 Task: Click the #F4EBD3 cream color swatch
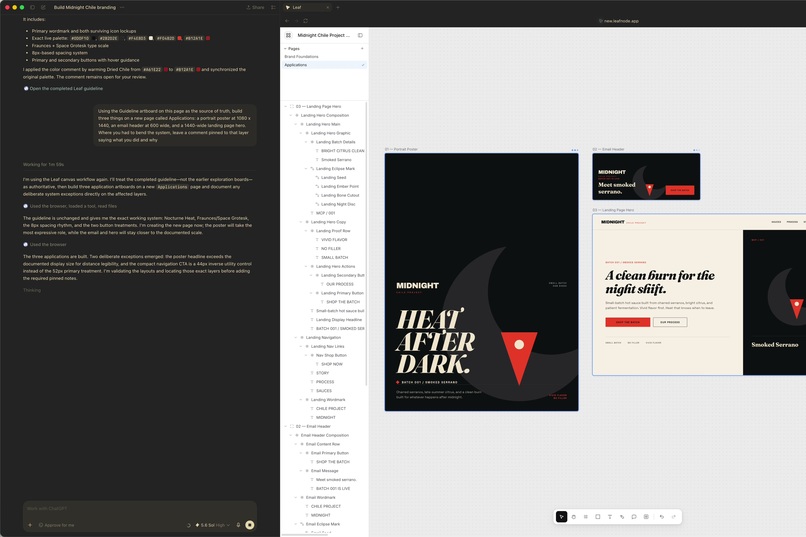click(151, 38)
